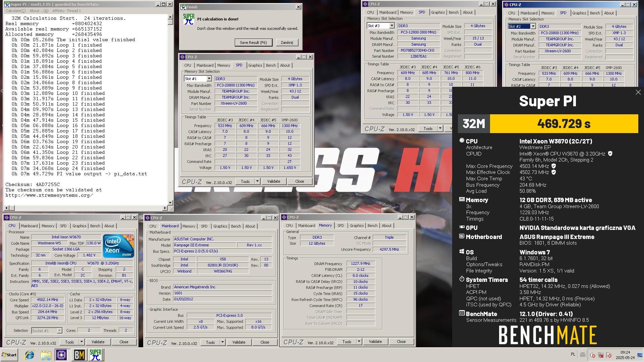Click Save Result (F6) button
The height and width of the screenshot is (362, 644).
tap(253, 43)
